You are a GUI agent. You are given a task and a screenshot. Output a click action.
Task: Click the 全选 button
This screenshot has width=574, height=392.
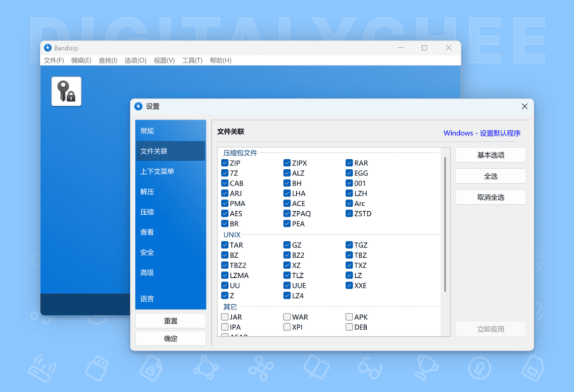click(491, 176)
